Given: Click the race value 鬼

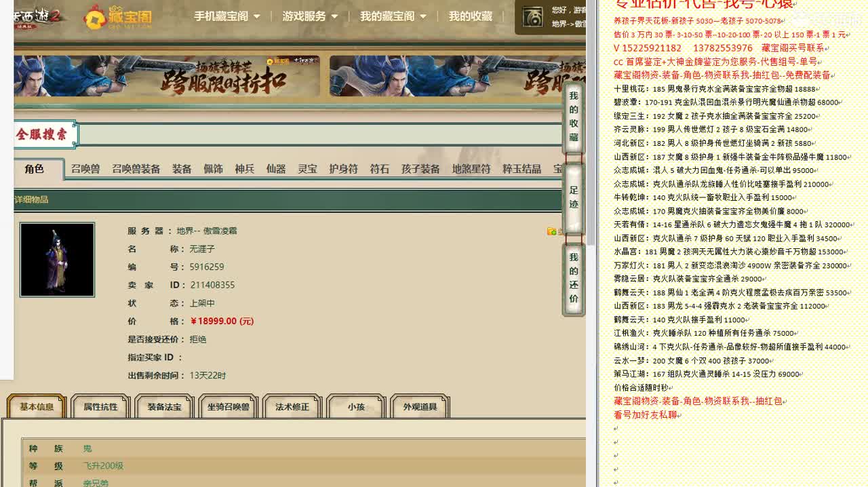Looking at the screenshot, I should tap(87, 448).
